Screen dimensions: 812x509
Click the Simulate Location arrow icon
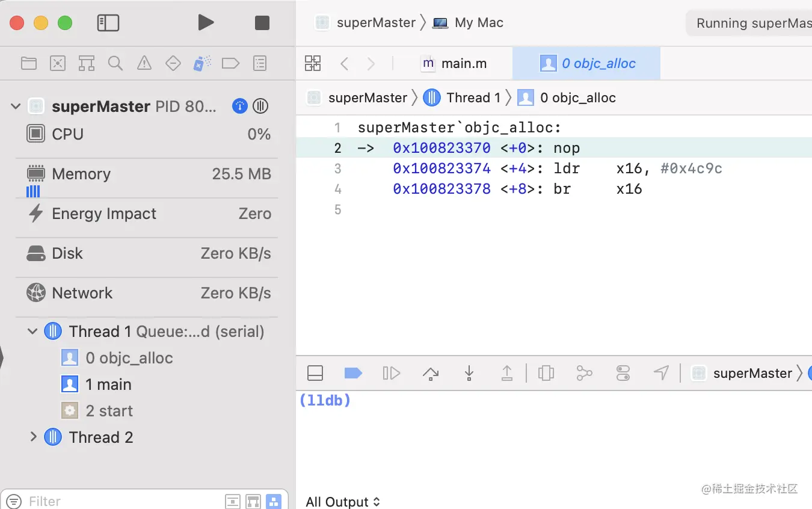coord(661,373)
